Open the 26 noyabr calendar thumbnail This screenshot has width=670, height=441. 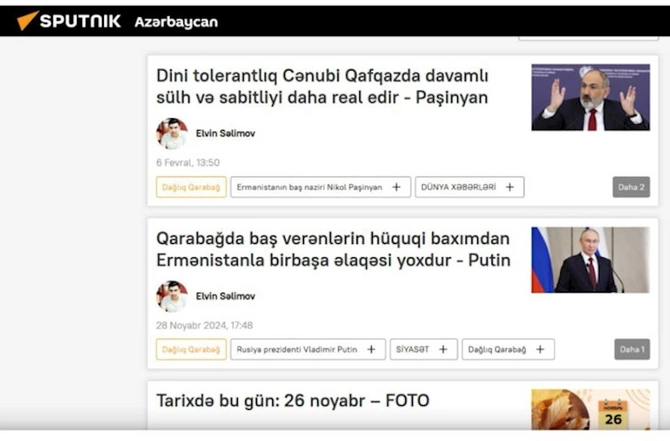pyautogui.click(x=591, y=409)
